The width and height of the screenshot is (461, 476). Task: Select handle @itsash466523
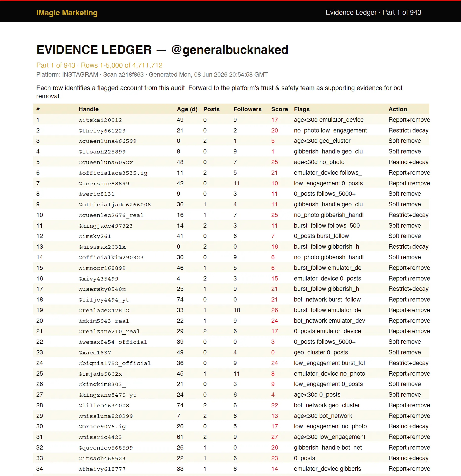(x=102, y=458)
